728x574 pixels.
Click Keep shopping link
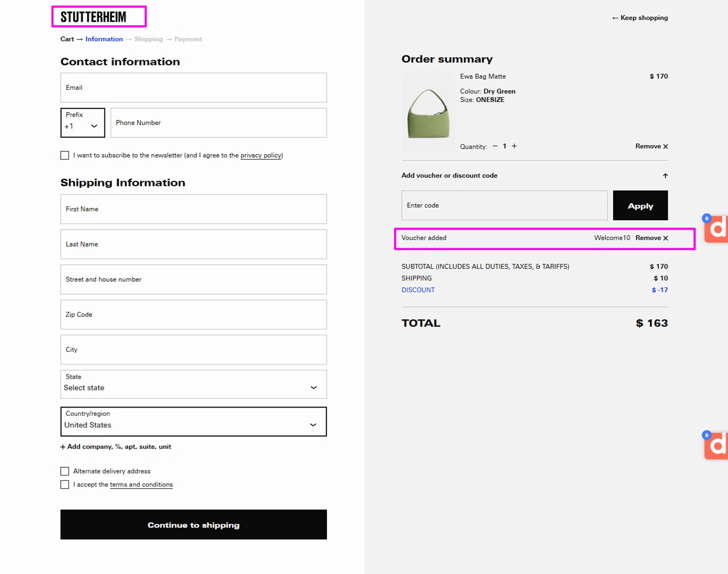640,17
